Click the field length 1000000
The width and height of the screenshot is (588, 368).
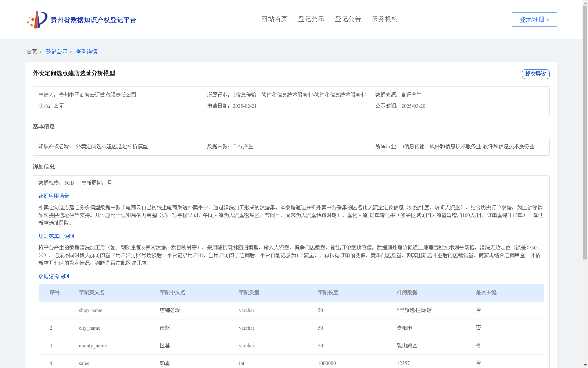(327, 364)
